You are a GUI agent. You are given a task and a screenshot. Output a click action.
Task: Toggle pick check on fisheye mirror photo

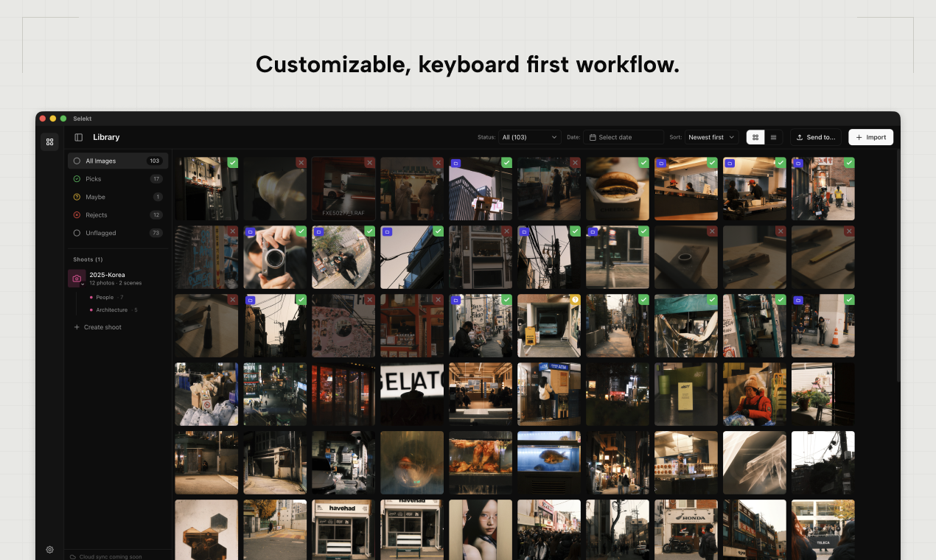point(369,231)
